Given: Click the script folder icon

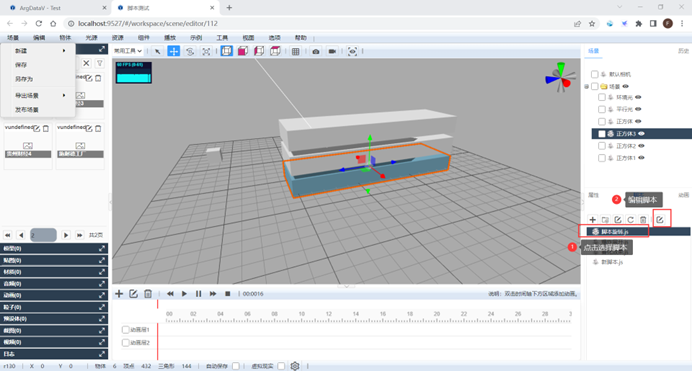Looking at the screenshot, I should pyautogui.click(x=606, y=219).
